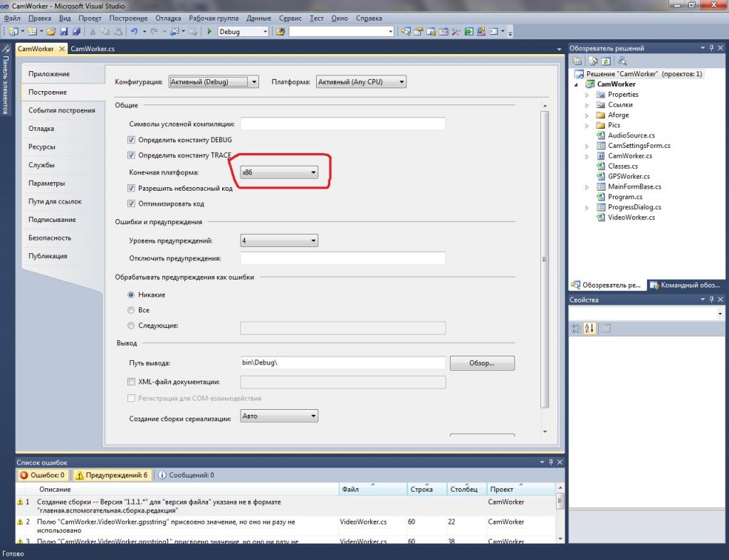Toggle the Оптимизировать код checkbox

131,204
